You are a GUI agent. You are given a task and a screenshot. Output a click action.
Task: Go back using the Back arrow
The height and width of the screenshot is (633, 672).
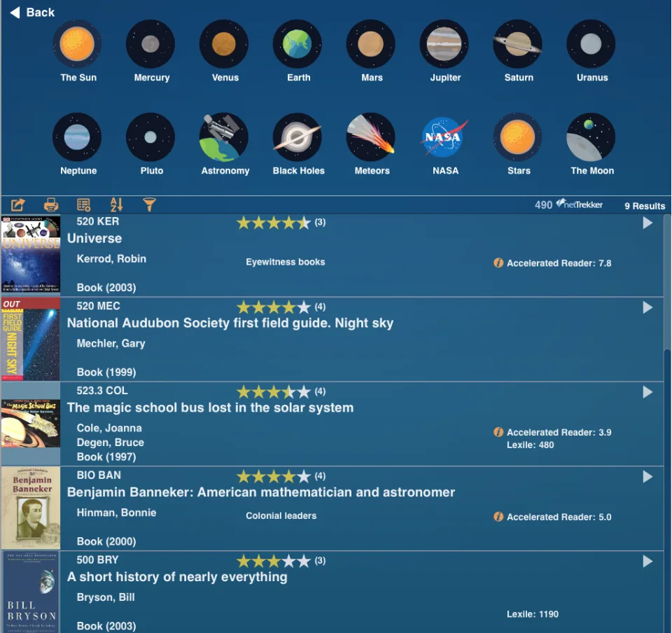pos(32,13)
